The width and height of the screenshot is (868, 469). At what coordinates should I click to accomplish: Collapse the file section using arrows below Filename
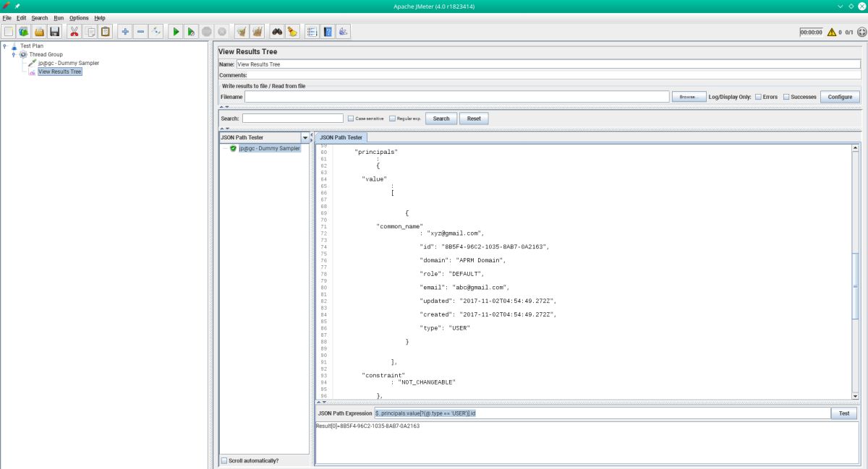tap(224, 107)
